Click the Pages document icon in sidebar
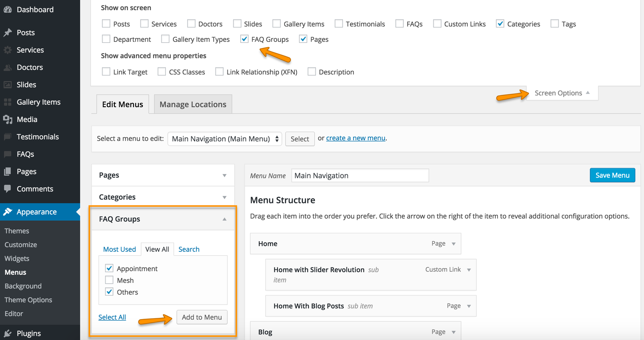 point(7,172)
